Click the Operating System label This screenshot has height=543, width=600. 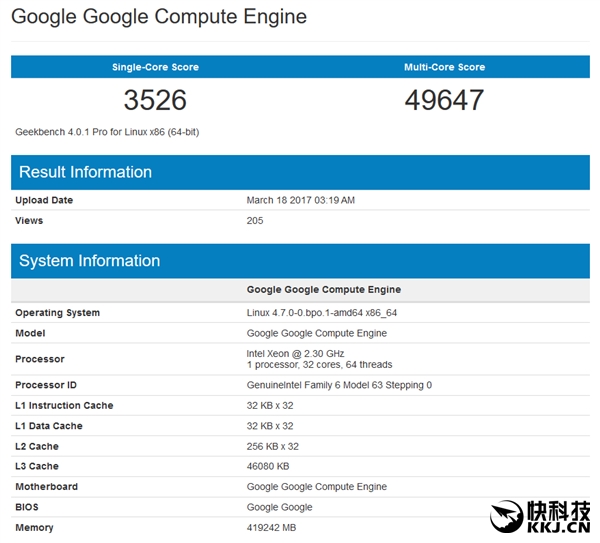coord(57,313)
